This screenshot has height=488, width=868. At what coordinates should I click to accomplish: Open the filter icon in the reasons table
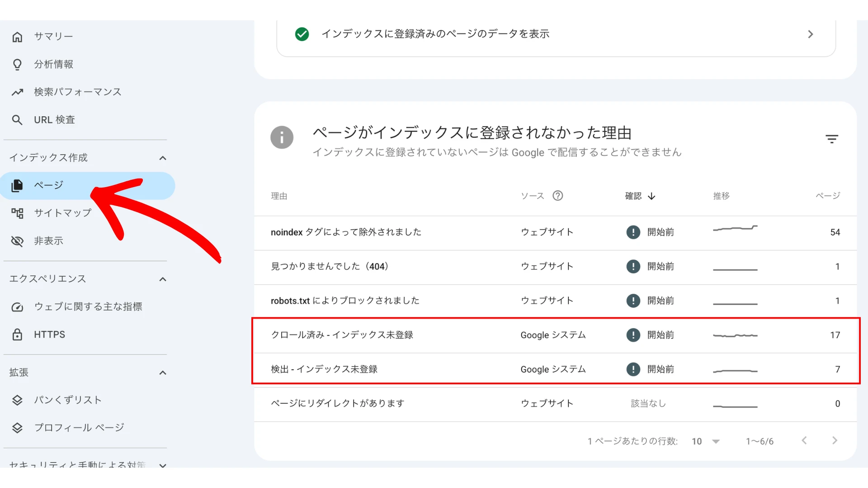point(832,139)
